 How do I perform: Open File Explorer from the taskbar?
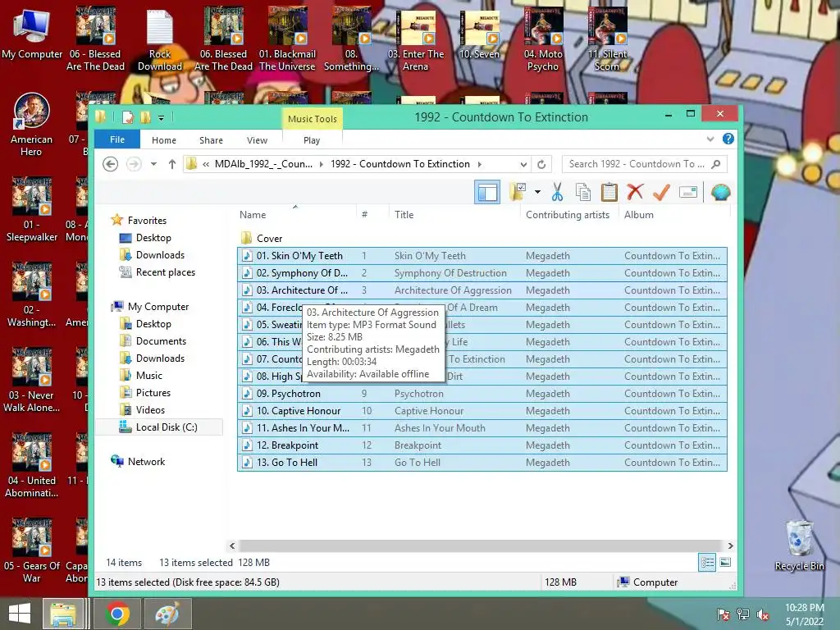63,614
